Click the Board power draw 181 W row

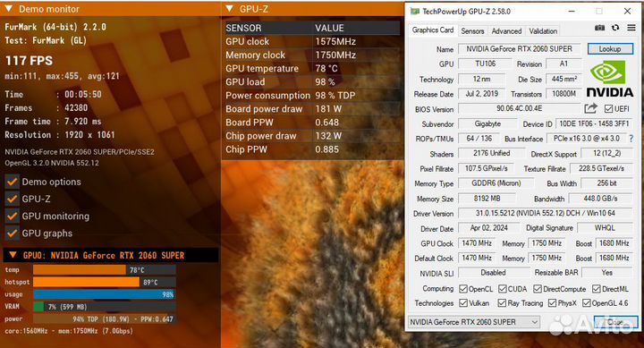coord(312,109)
